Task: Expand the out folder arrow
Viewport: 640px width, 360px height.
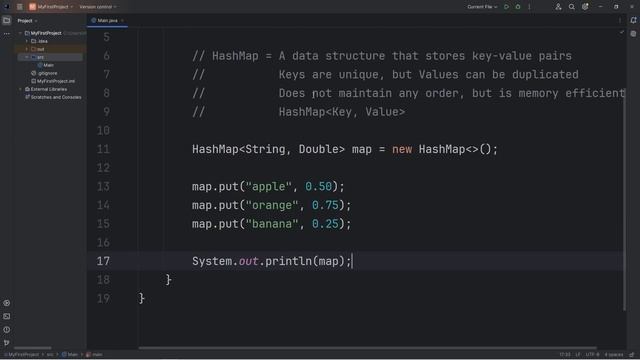Action: [27, 49]
